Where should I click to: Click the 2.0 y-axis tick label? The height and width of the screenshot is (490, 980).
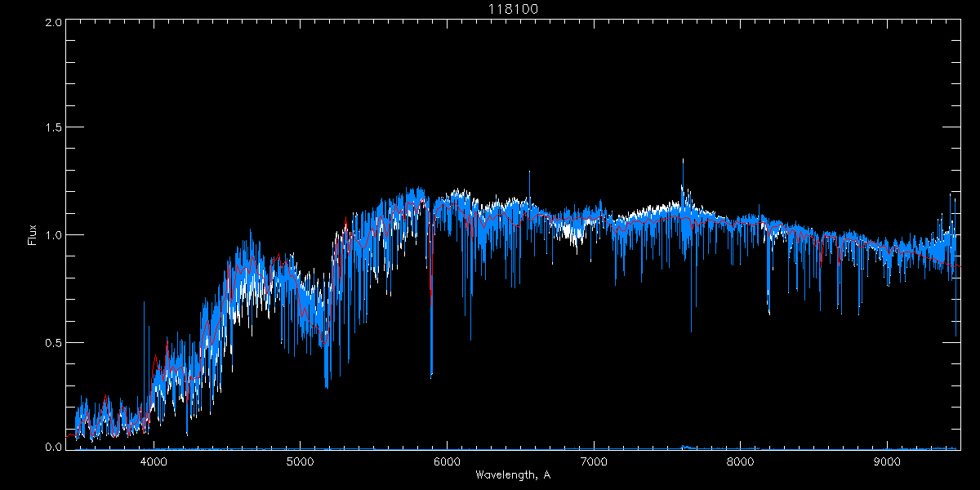point(53,22)
